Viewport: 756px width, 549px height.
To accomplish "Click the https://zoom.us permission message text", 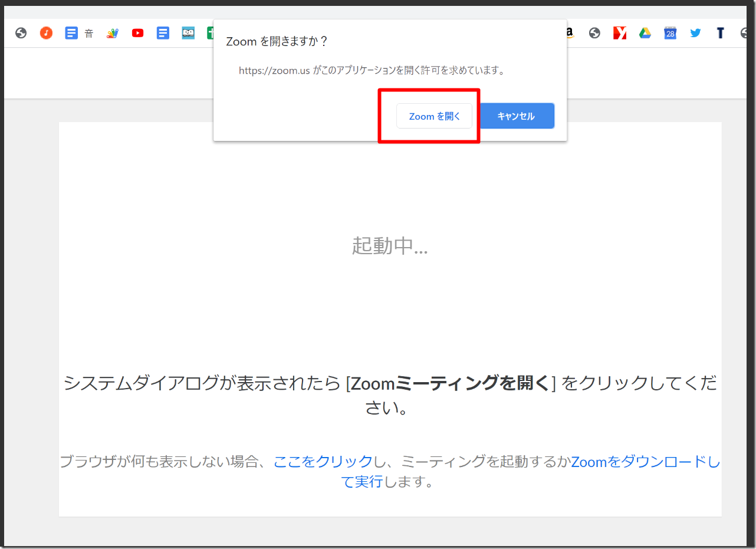I will tap(372, 70).
